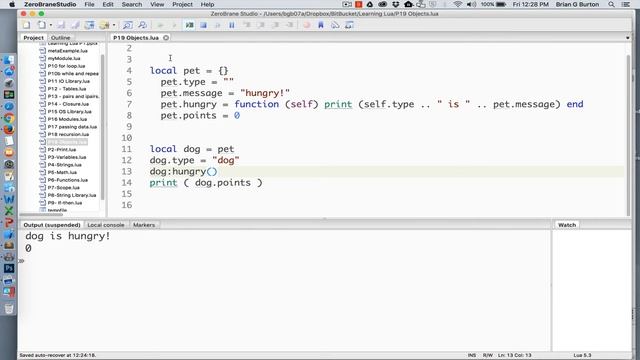Open myModule.lua in the project tree

[64, 58]
